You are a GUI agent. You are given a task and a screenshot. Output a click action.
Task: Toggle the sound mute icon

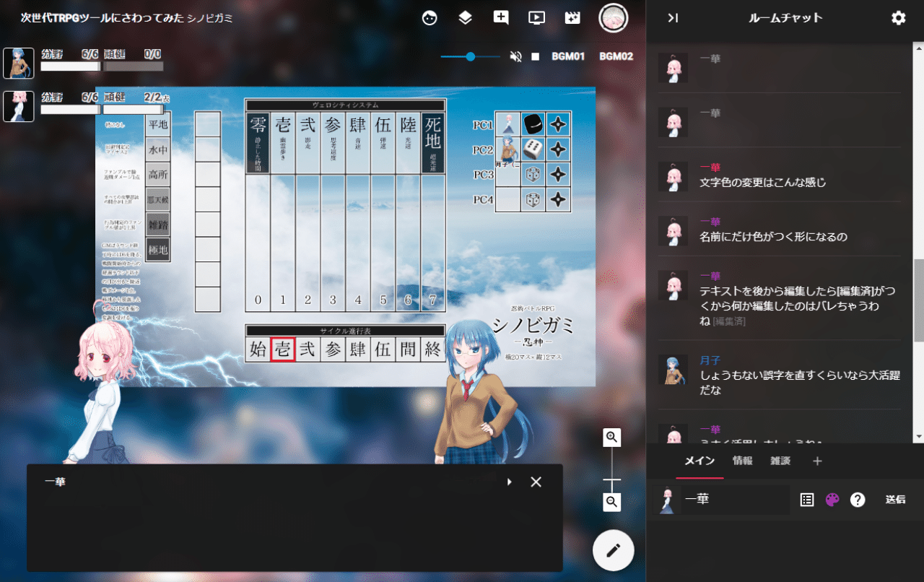coord(515,56)
